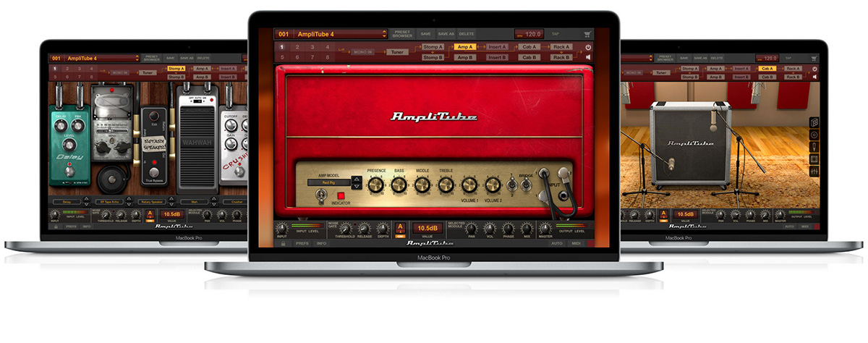Click the mixer sliders icon in right window
This screenshot has height=343, width=868.
pyautogui.click(x=814, y=171)
